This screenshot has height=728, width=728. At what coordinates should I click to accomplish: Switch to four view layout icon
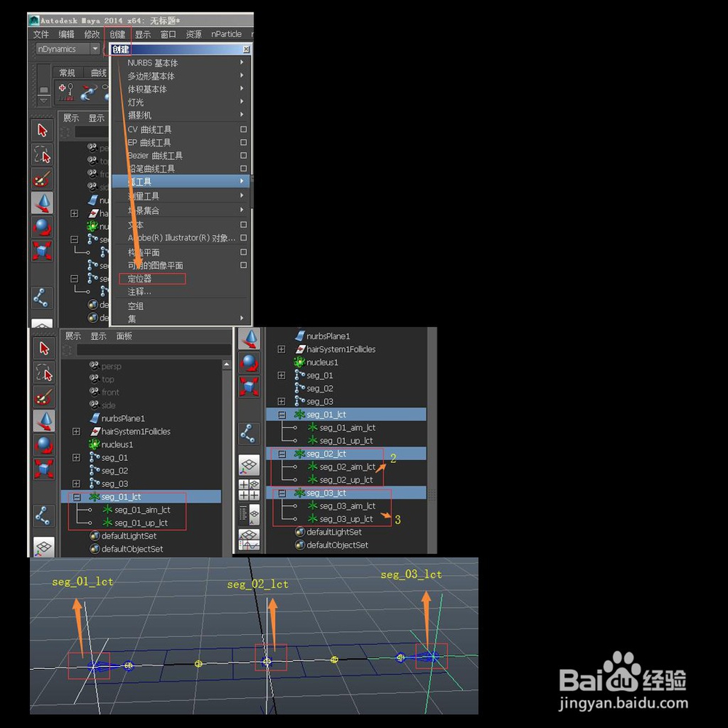coord(249,490)
